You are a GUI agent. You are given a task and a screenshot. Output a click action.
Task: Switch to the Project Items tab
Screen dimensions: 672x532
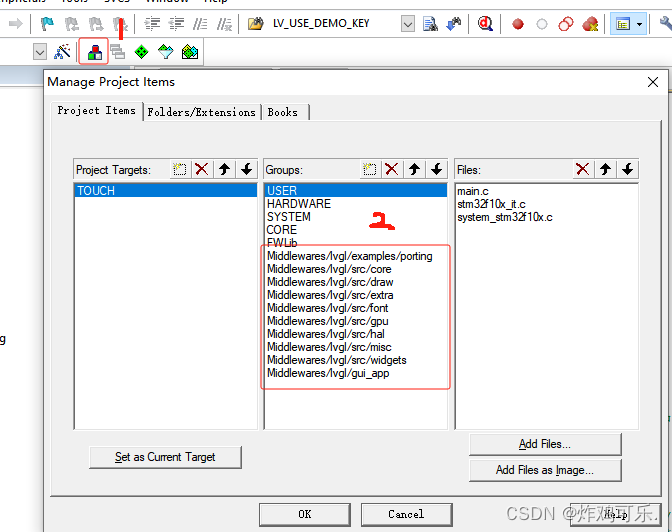pos(96,111)
